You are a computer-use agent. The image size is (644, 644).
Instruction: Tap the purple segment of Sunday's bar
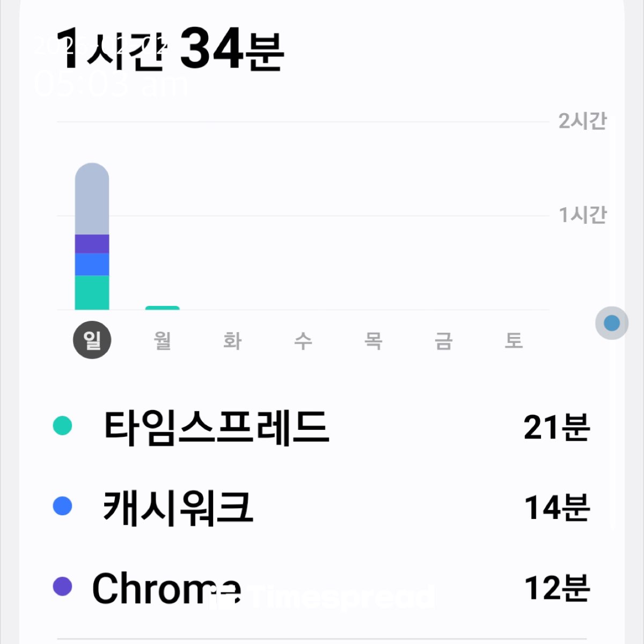click(92, 244)
